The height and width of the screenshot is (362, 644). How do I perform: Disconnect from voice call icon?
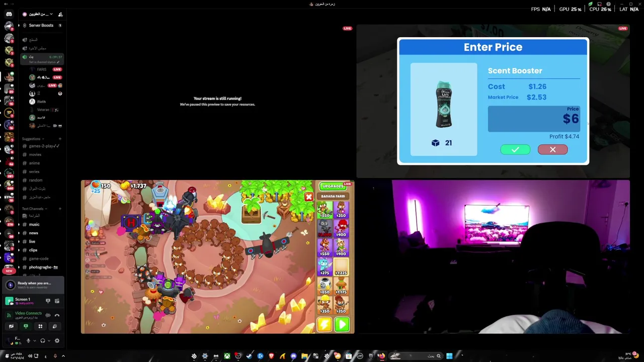coord(57,315)
